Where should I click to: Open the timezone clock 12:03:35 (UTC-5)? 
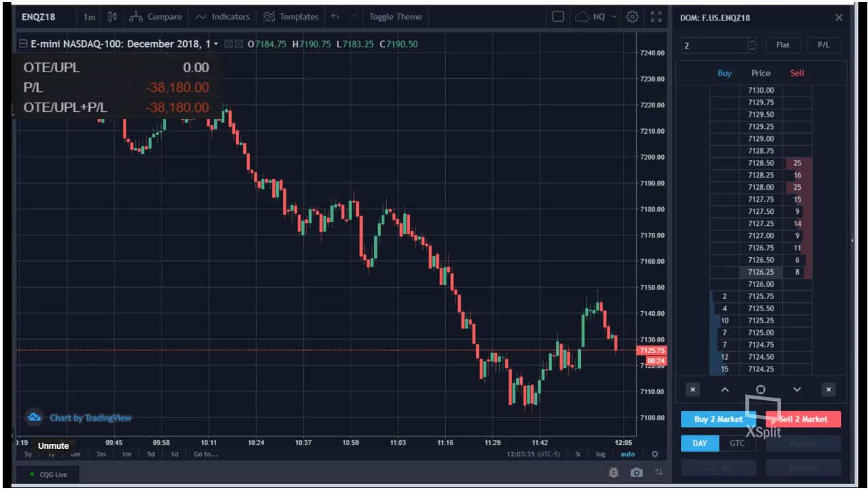(x=534, y=454)
